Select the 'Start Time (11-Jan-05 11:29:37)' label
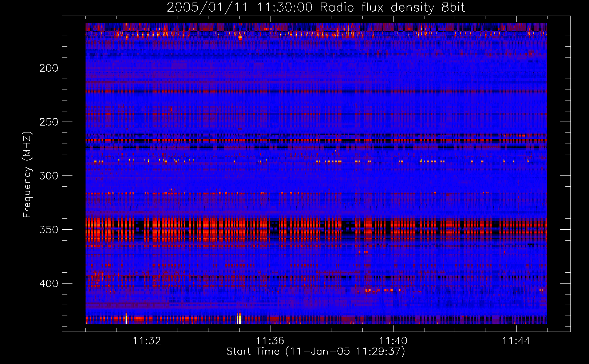Image resolution: width=589 pixels, height=364 pixels. point(316,351)
